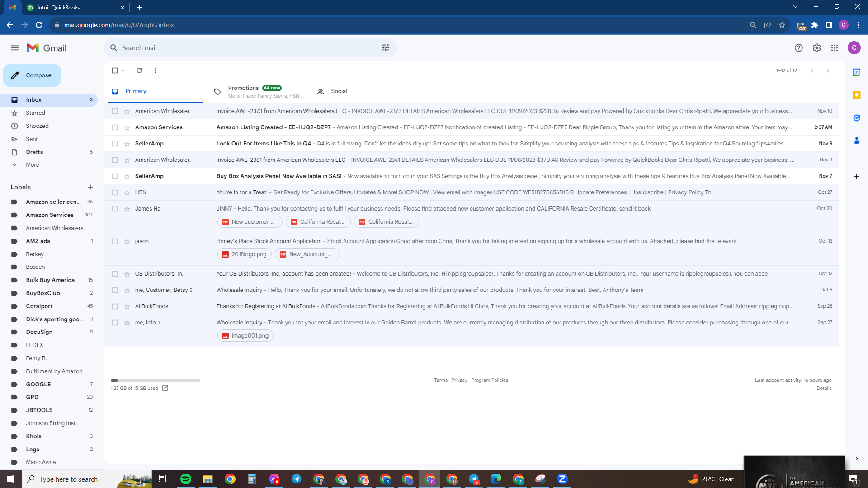This screenshot has width=868, height=488.
Task: Open the Bulk Buy America label
Action: point(50,280)
